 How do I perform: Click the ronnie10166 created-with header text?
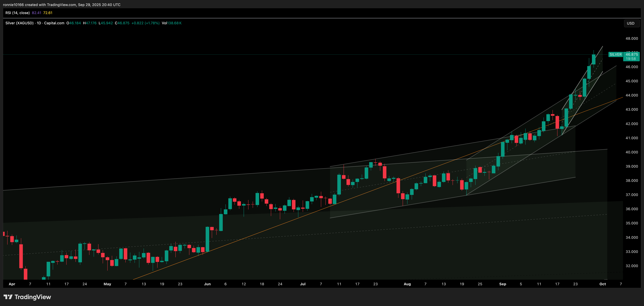[62, 5]
